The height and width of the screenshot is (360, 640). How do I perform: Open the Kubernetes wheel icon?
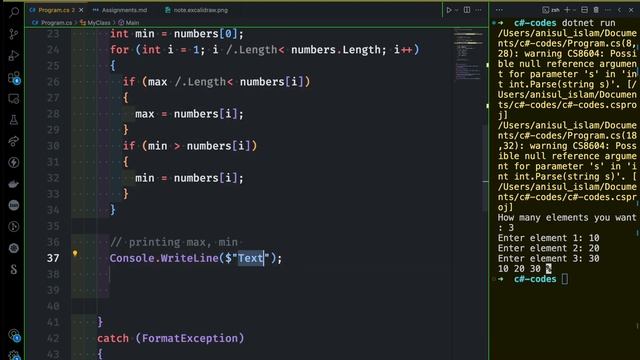pyautogui.click(x=14, y=248)
